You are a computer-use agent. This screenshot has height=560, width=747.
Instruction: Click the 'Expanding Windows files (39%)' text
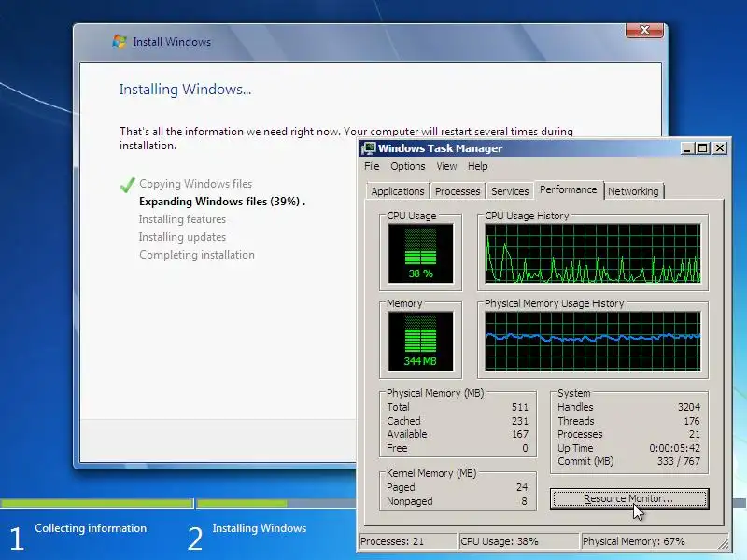coord(222,202)
